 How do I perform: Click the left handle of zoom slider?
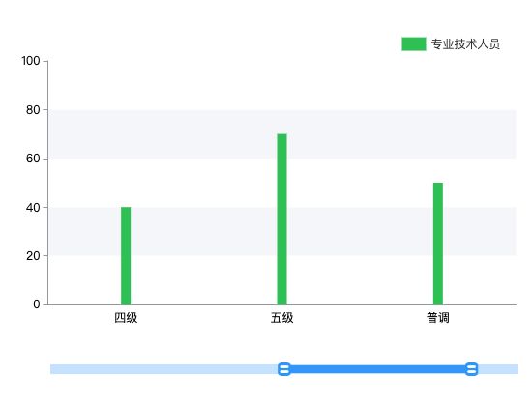[284, 369]
